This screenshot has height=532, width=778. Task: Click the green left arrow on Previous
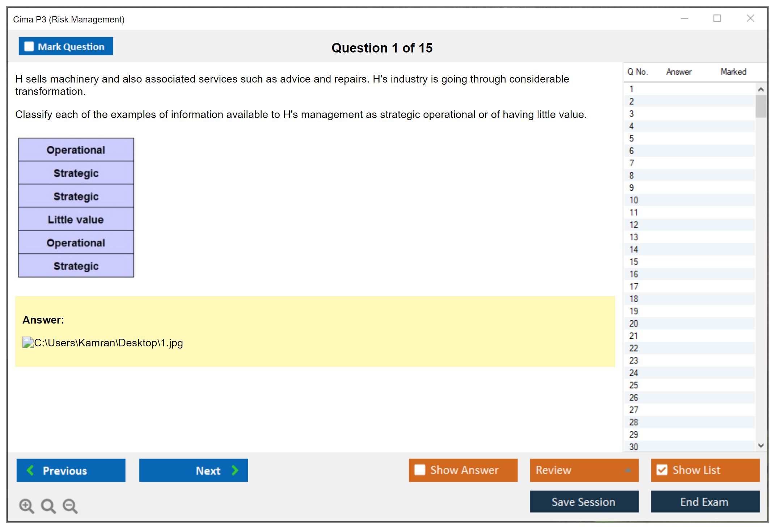coord(30,470)
